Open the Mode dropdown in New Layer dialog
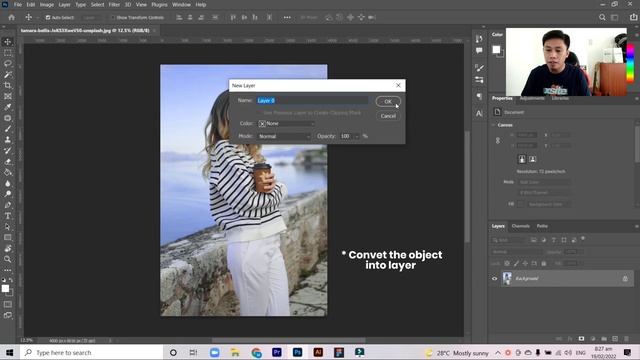Image resolution: width=640 pixels, height=360 pixels. (x=284, y=136)
